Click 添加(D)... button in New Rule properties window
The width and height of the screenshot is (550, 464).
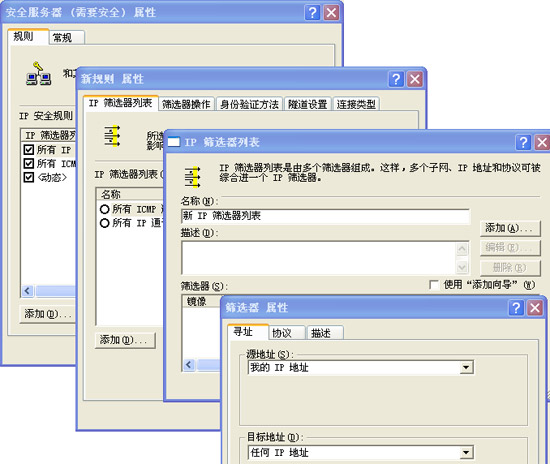(x=125, y=340)
